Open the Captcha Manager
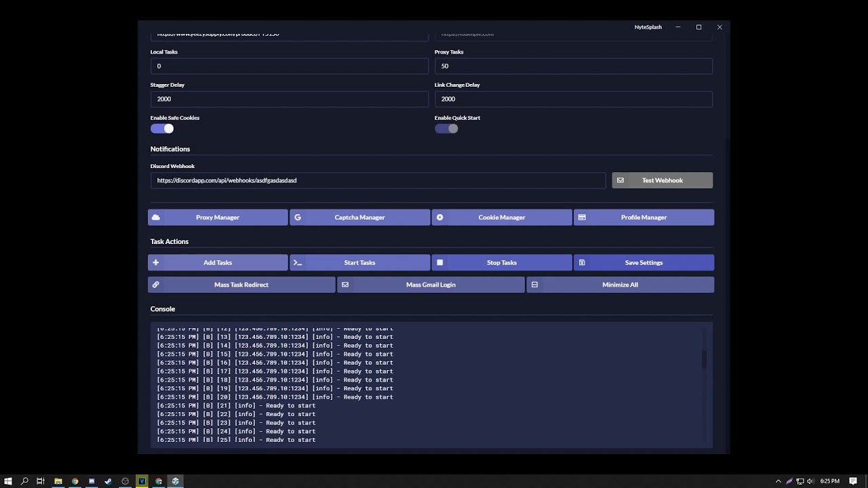Screen dimensions: 868x488 point(359,218)
